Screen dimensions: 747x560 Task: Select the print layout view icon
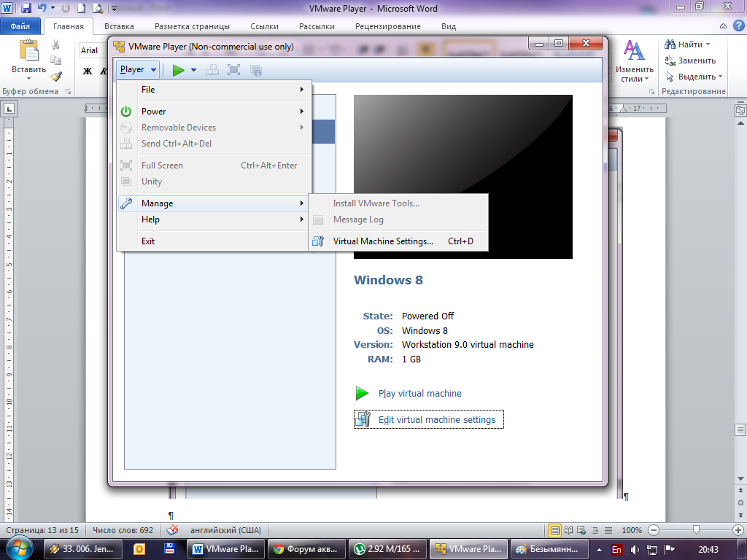point(554,530)
